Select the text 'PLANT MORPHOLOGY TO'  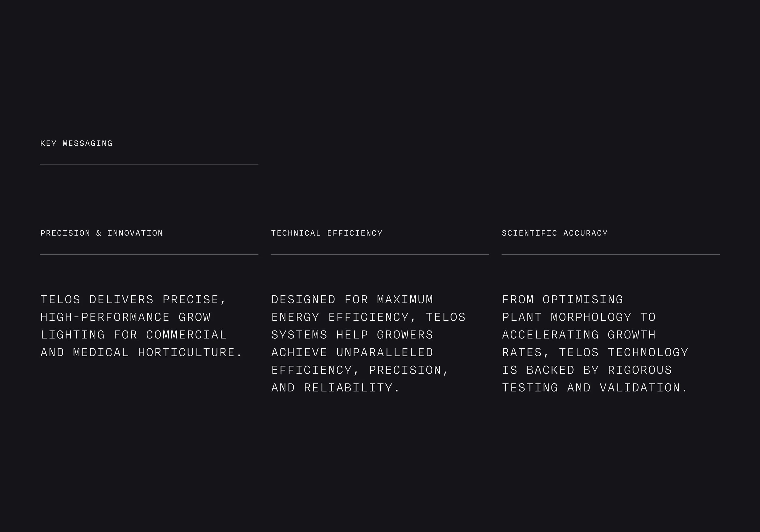[579, 317]
